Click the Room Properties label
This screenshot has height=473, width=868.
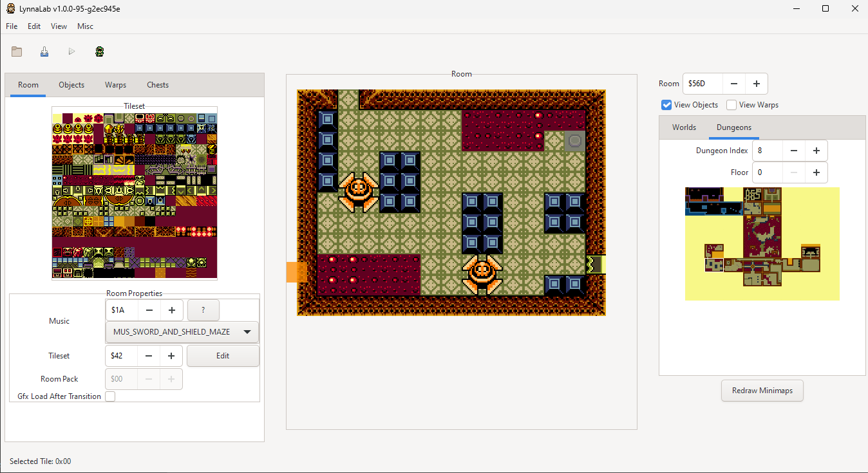click(135, 293)
